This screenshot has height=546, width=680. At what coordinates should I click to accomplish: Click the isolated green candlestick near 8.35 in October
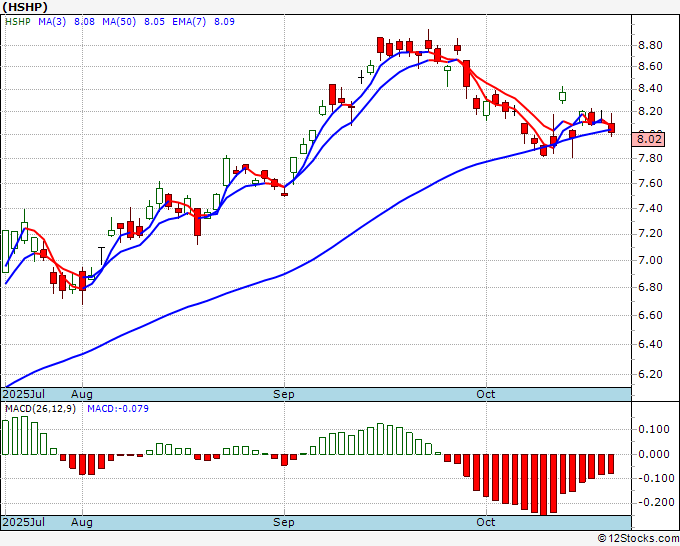[562, 96]
